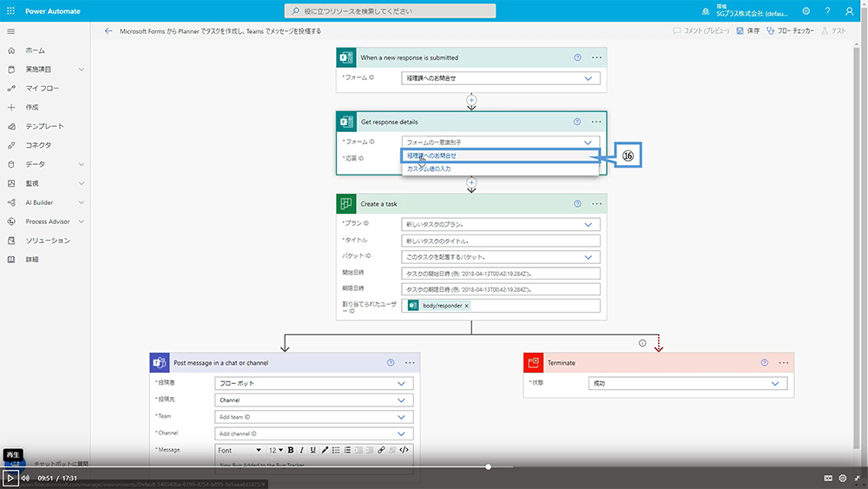Exit full screen video mode
The width and height of the screenshot is (868, 489).
pyautogui.click(x=857, y=478)
